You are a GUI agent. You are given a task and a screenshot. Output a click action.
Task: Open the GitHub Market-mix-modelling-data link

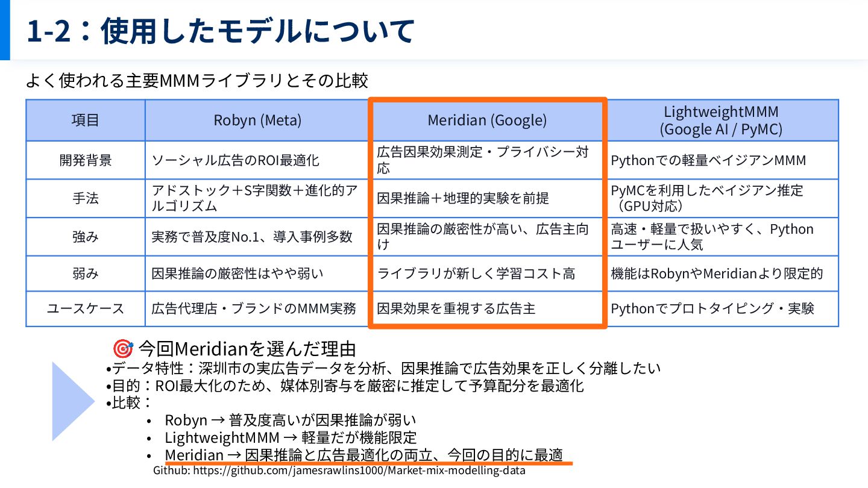point(339,471)
